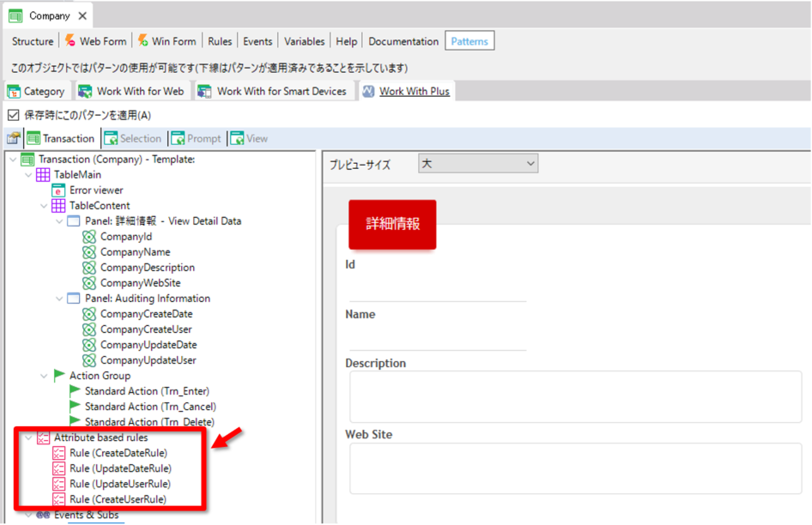Select the Selection toolbar tab
The image size is (812, 525).
pyautogui.click(x=133, y=138)
